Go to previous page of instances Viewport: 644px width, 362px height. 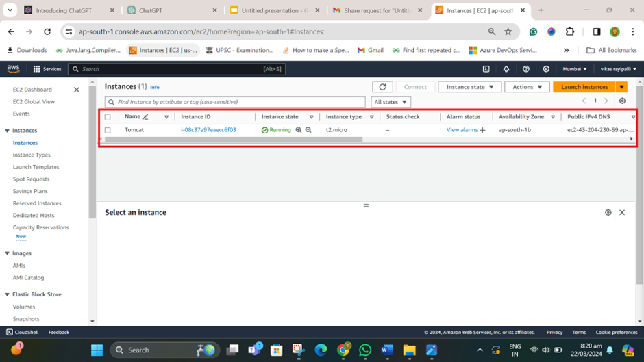[584, 101]
